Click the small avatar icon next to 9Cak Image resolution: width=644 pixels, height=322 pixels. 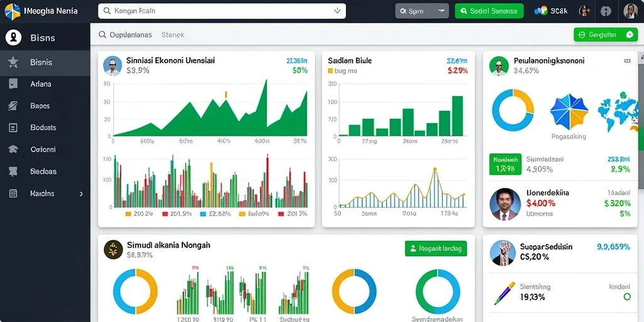point(584,11)
